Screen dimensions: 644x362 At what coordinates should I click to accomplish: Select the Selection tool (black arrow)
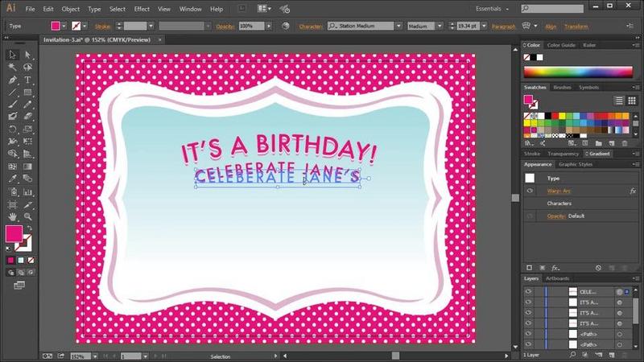click(x=12, y=55)
